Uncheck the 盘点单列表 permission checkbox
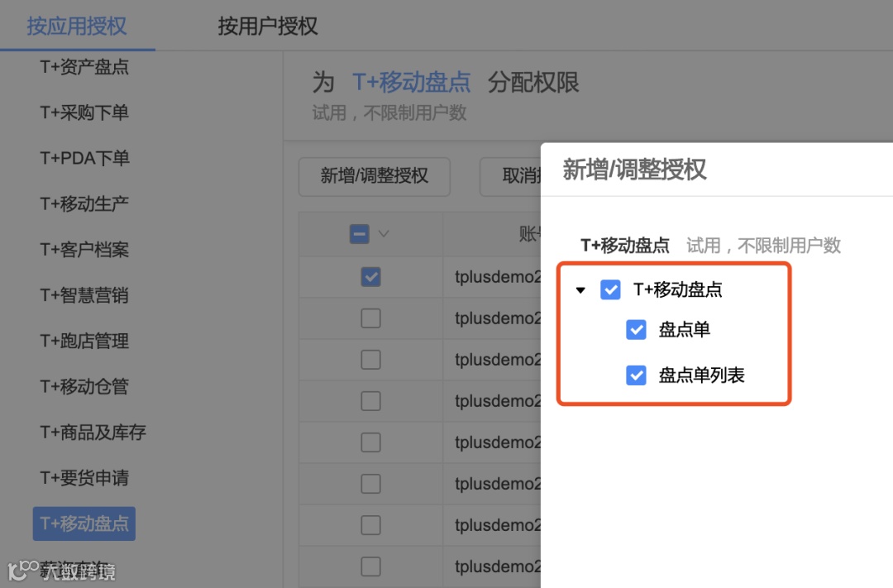 click(x=636, y=375)
